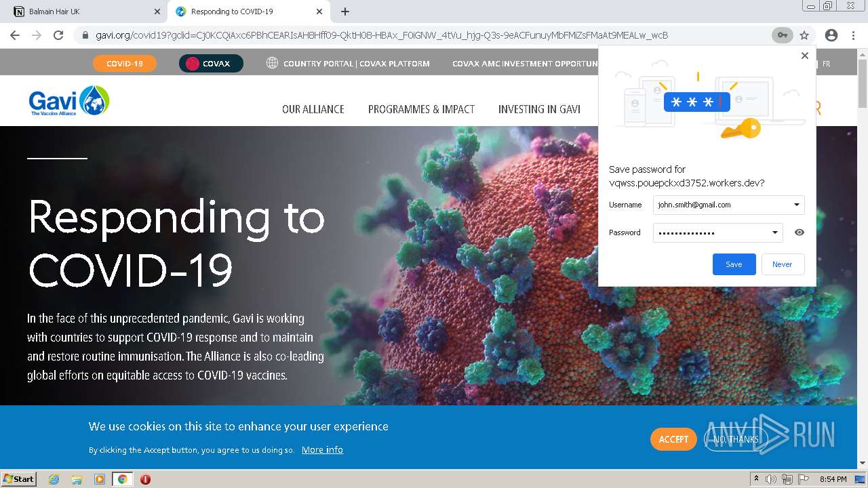This screenshot has height=488, width=868.
Task: Click the browser back arrow
Action: 15,35
